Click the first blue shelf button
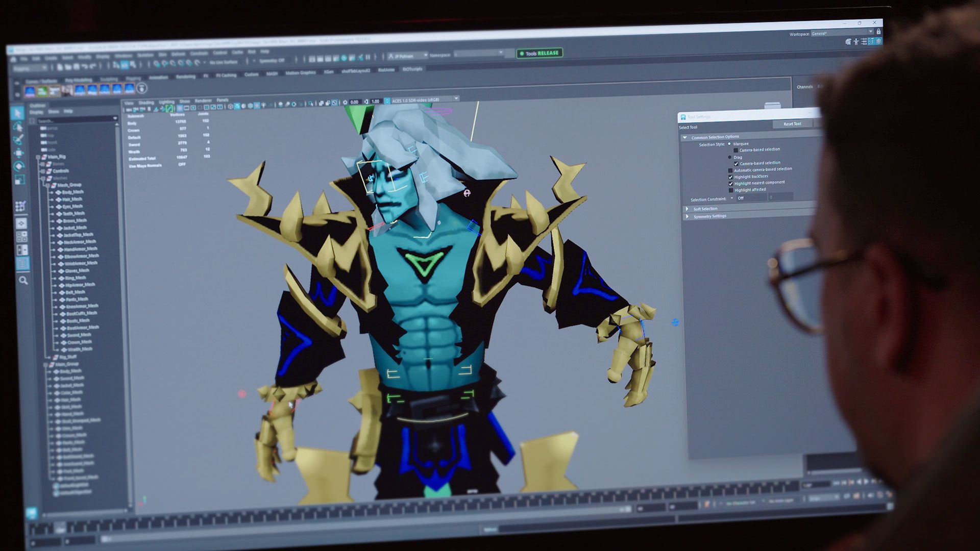980x551 pixels. pos(30,91)
